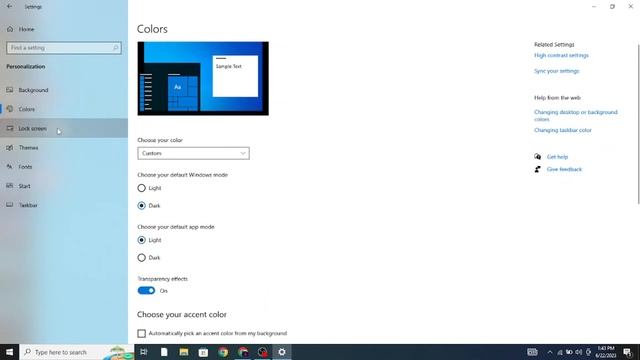The width and height of the screenshot is (640, 360).
Task: Open the white document app on taskbar
Action: [x=164, y=352]
